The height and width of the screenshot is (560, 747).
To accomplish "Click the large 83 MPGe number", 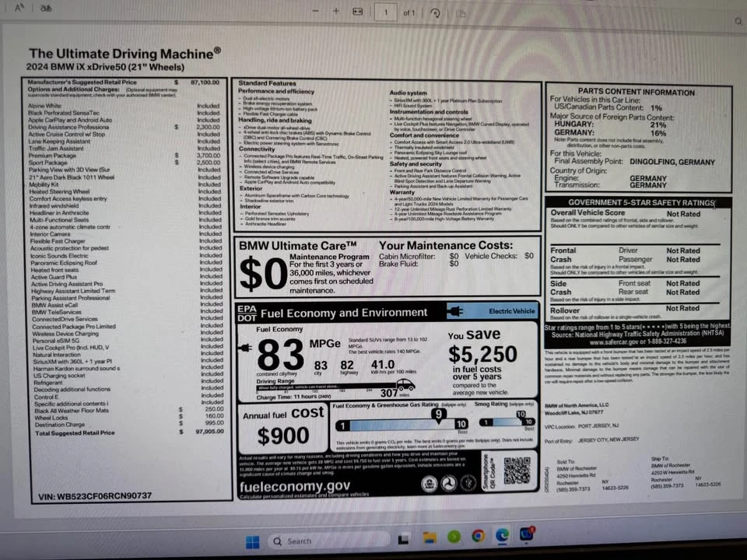I will click(279, 355).
